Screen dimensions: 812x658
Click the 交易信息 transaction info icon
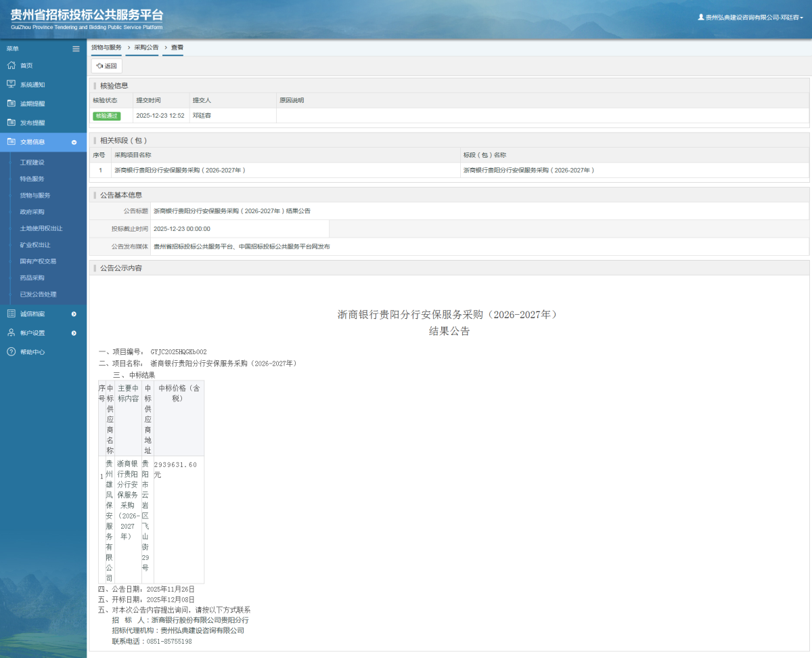(x=10, y=141)
